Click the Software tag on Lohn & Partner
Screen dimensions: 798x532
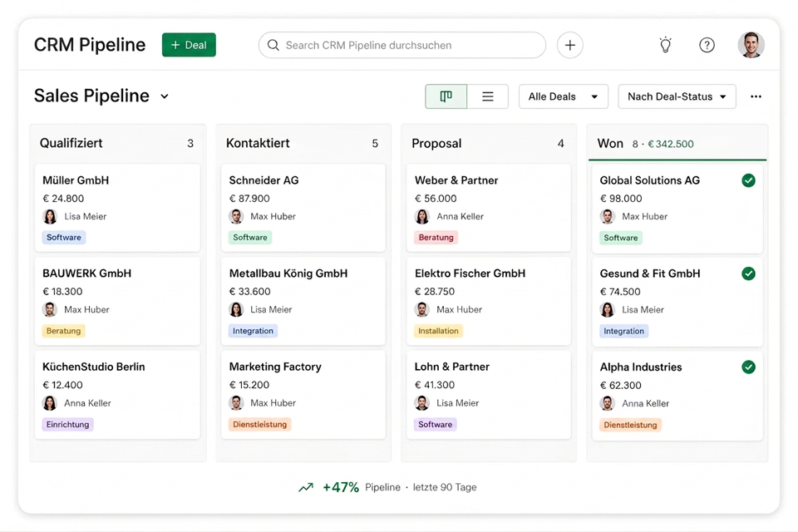[x=435, y=425]
